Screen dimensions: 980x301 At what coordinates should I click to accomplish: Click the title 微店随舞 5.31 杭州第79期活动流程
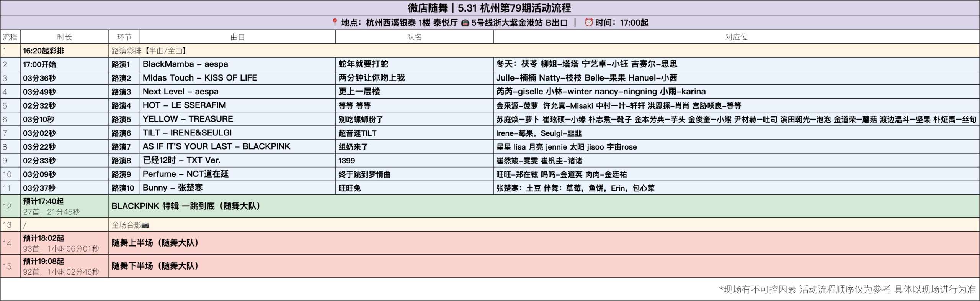pos(490,8)
